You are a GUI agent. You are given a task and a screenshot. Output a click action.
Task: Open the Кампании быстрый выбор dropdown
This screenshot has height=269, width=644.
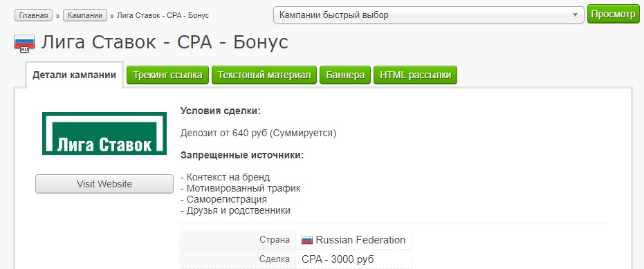(x=428, y=15)
